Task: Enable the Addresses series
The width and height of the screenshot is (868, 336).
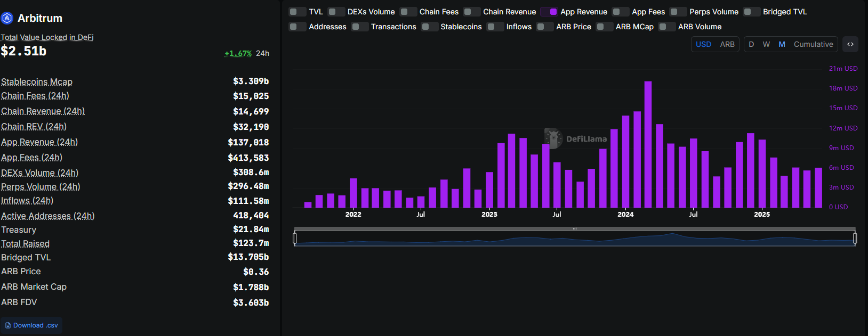Action: click(297, 27)
